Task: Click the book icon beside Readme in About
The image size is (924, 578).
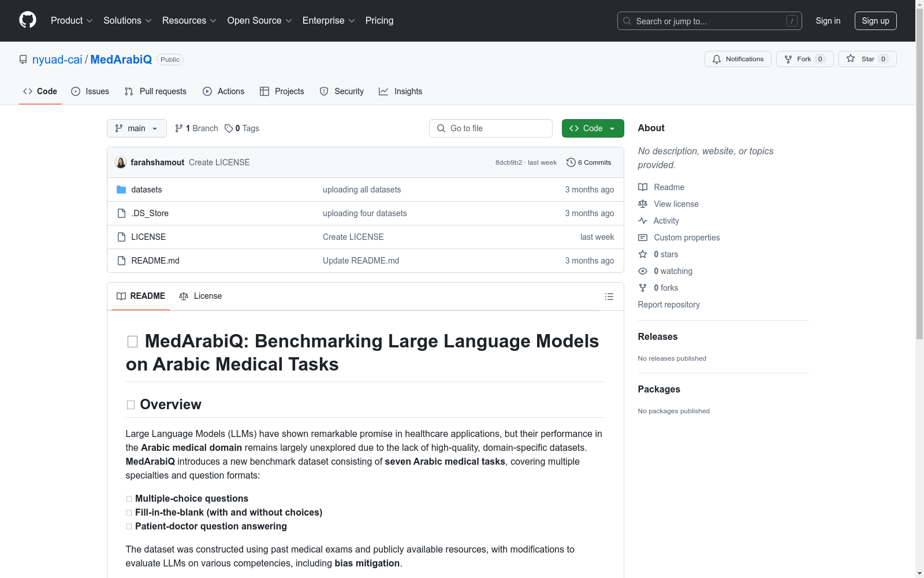Action: click(643, 187)
